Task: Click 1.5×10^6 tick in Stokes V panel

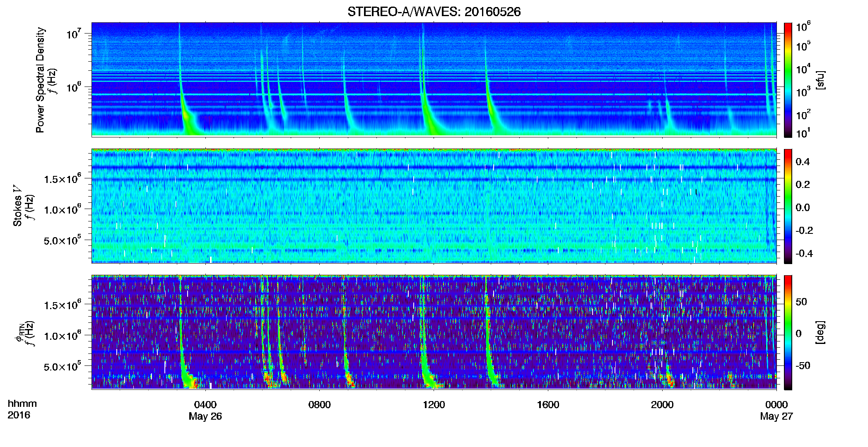Action: (x=63, y=178)
